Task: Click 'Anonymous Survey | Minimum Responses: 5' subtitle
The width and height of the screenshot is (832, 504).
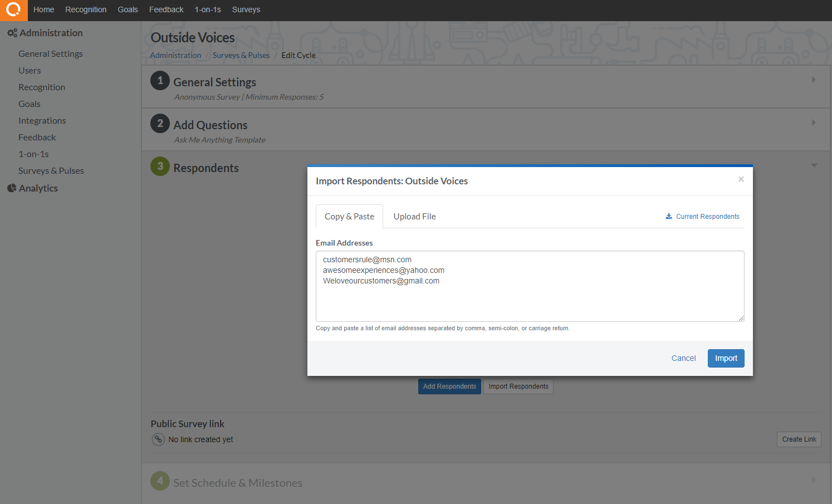Action: tap(249, 97)
